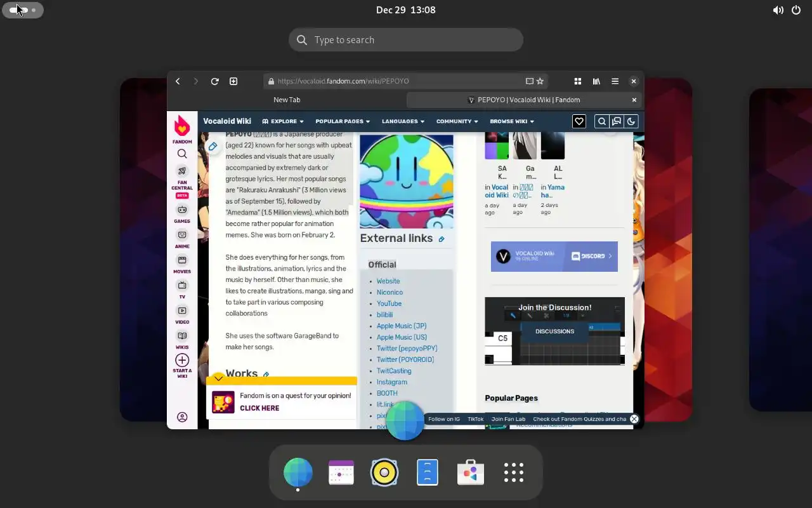
Task: Click the heart icon in wiki header
Action: tap(579, 121)
